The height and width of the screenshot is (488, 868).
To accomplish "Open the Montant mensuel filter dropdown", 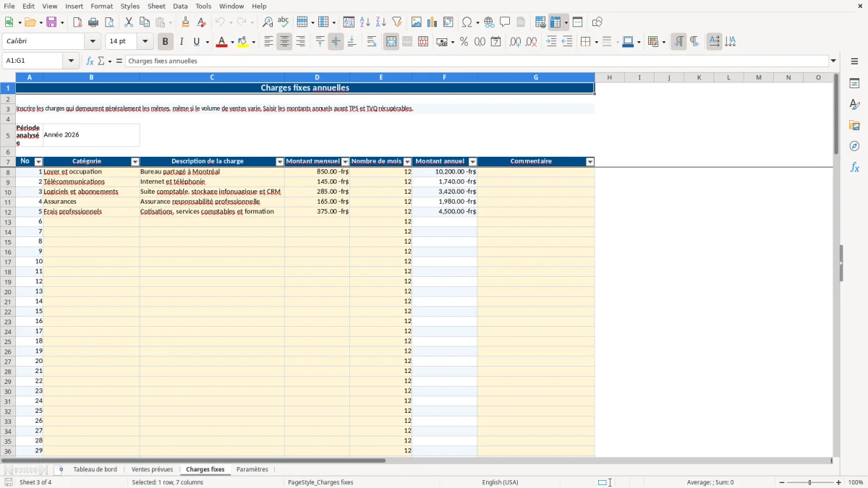I will 345,162.
